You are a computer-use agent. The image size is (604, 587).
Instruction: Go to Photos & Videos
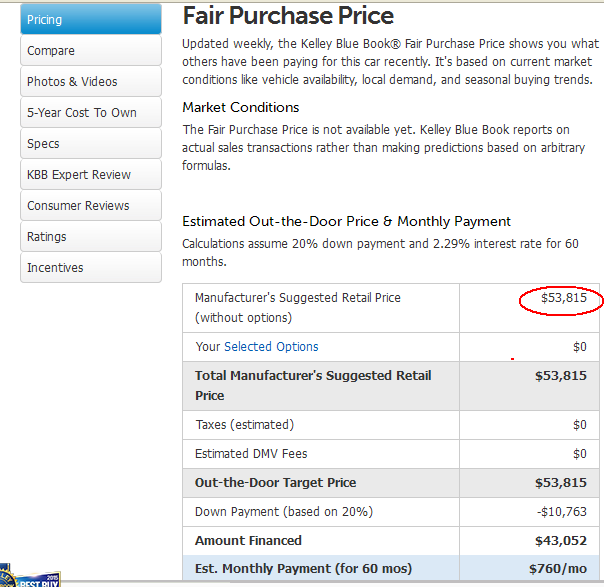[91, 81]
